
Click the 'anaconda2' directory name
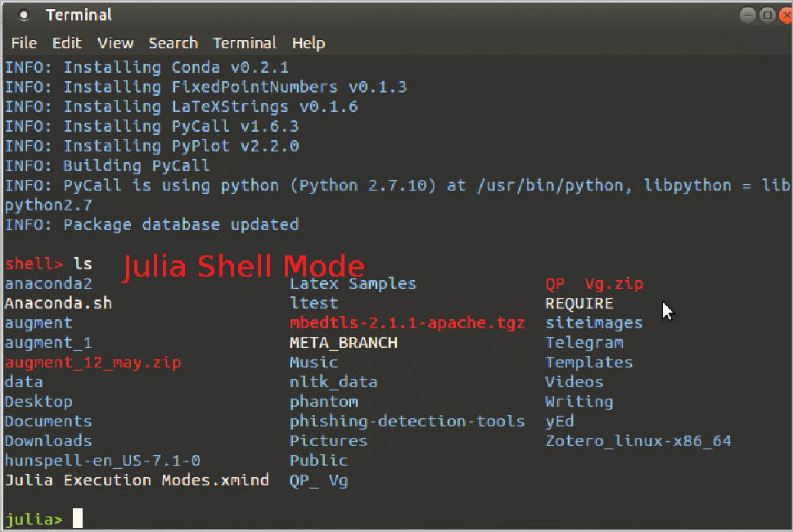click(x=48, y=283)
